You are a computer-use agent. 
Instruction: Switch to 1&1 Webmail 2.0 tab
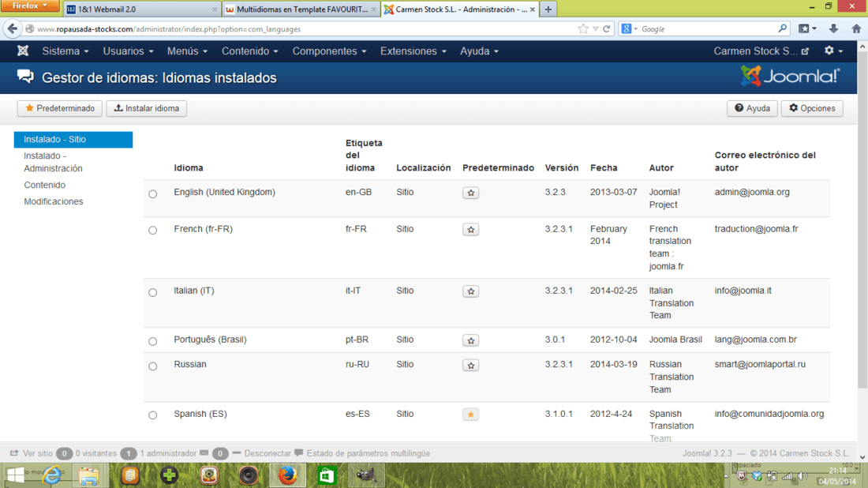(142, 9)
